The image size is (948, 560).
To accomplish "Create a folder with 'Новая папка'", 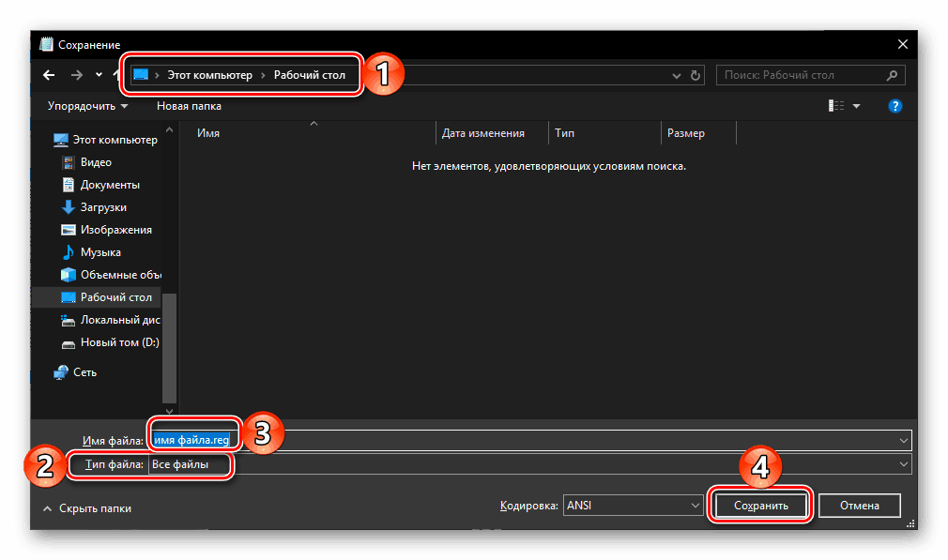I will 189,106.
